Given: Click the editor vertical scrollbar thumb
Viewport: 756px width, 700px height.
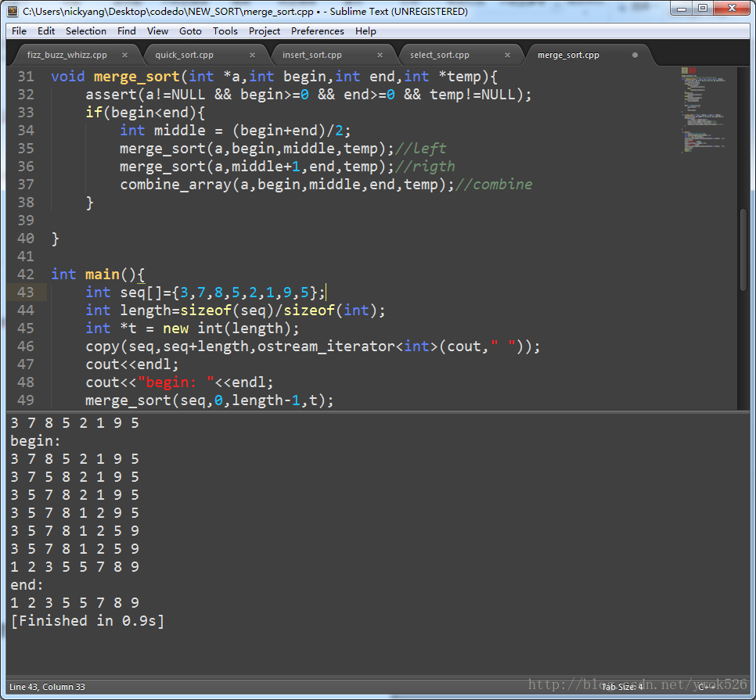Looking at the screenshot, I should pyautogui.click(x=743, y=249).
